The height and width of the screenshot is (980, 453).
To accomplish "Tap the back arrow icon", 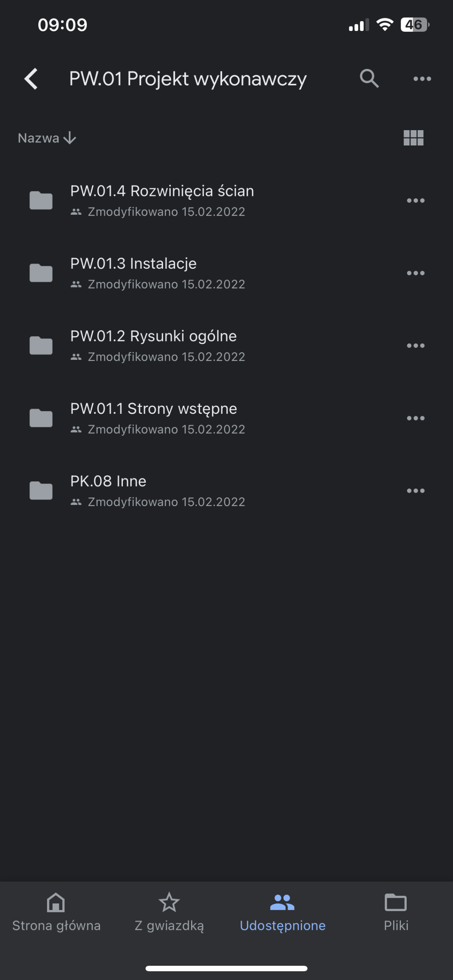I will [31, 79].
